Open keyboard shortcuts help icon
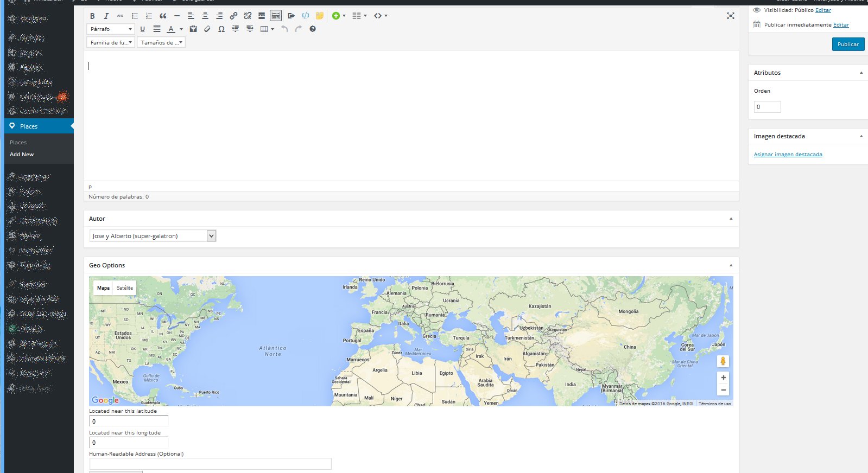The width and height of the screenshot is (868, 473). pos(313,29)
